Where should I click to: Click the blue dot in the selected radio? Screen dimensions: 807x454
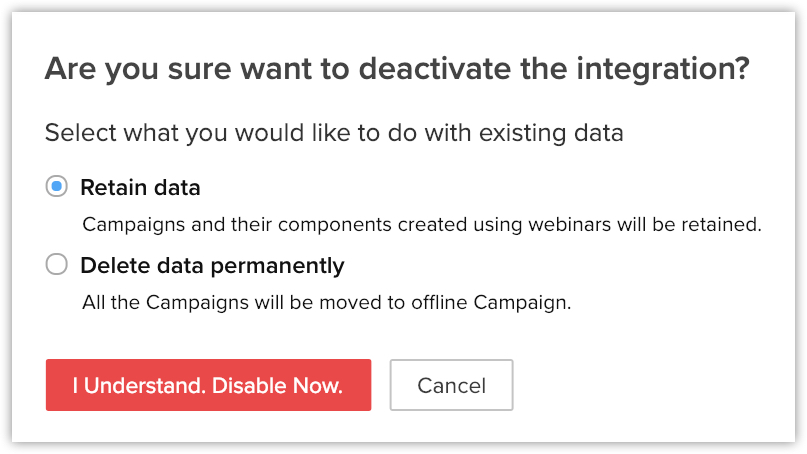[57, 187]
